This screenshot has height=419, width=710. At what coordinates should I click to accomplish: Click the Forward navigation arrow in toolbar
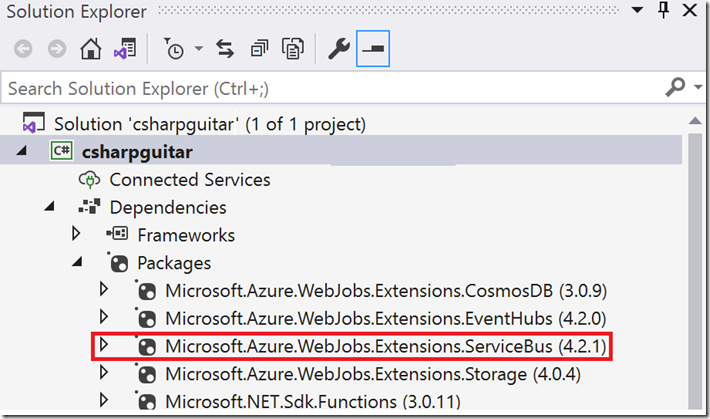[x=57, y=48]
